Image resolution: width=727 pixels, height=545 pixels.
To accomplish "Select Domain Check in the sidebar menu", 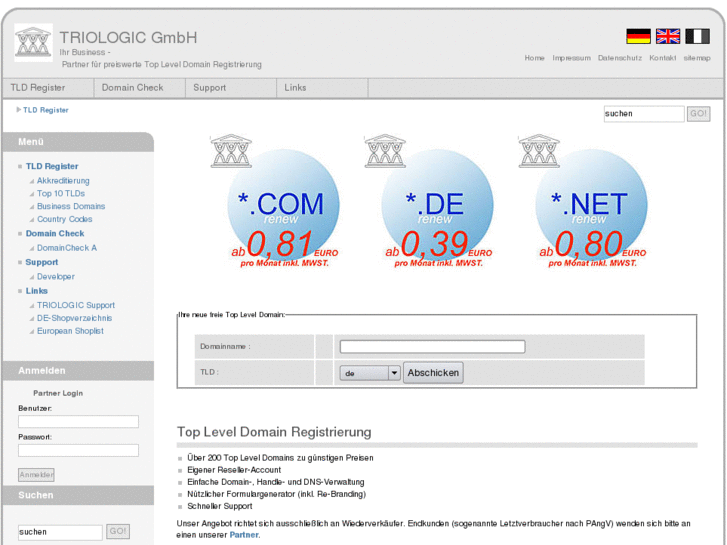I will (x=55, y=233).
